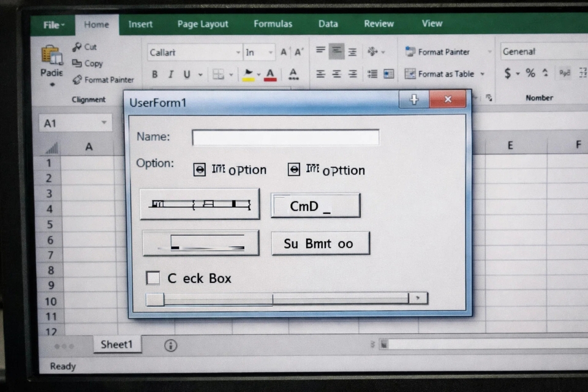Select the second Option radio button

point(294,170)
